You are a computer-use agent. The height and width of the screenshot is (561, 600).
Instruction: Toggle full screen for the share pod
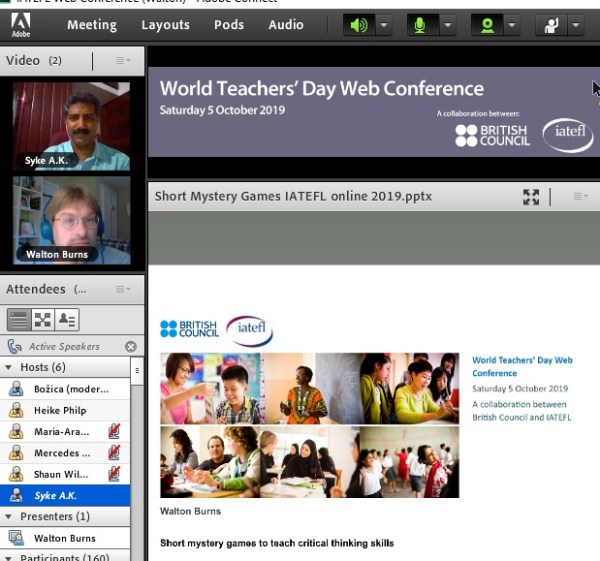coord(531,197)
